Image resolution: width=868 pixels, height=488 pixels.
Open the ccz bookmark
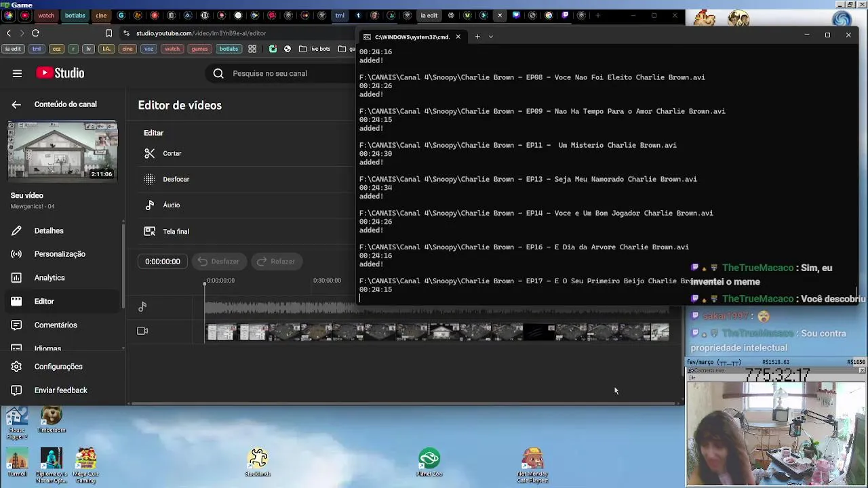click(57, 49)
